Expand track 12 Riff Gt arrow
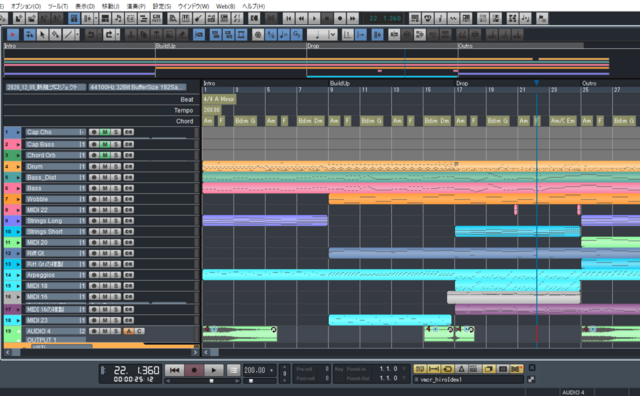This screenshot has width=640, height=396. [x=18, y=254]
